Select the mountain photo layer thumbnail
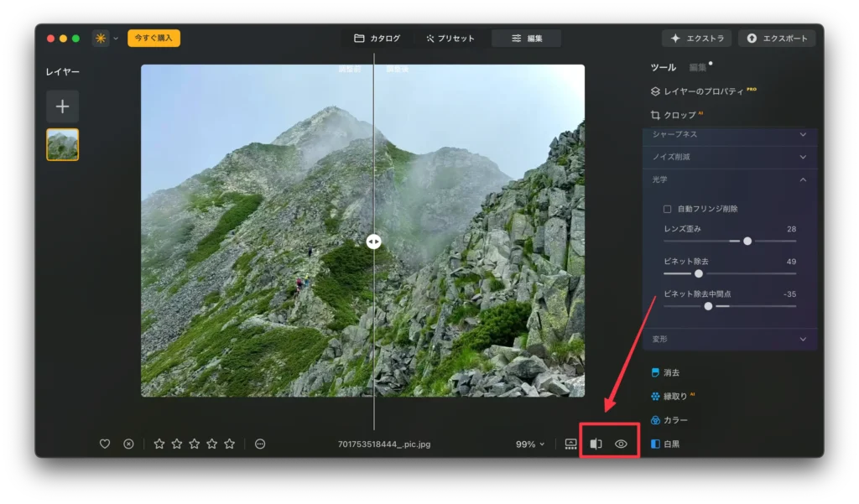Screen dimensions: 859x504 coord(62,143)
